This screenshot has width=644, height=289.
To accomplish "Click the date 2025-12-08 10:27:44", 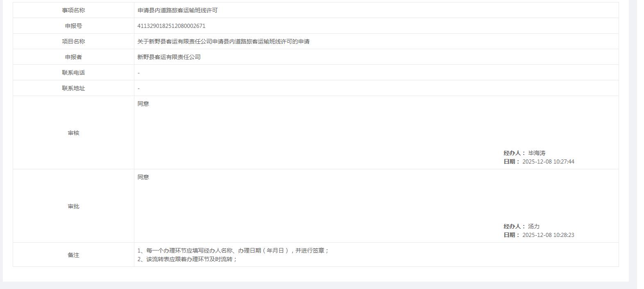I will pos(548,162).
